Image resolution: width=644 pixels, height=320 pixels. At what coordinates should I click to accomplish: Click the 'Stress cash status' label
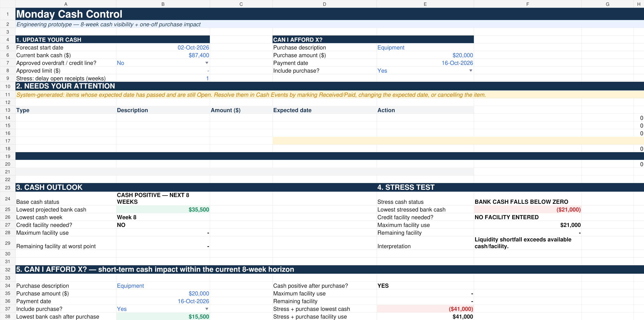click(400, 202)
